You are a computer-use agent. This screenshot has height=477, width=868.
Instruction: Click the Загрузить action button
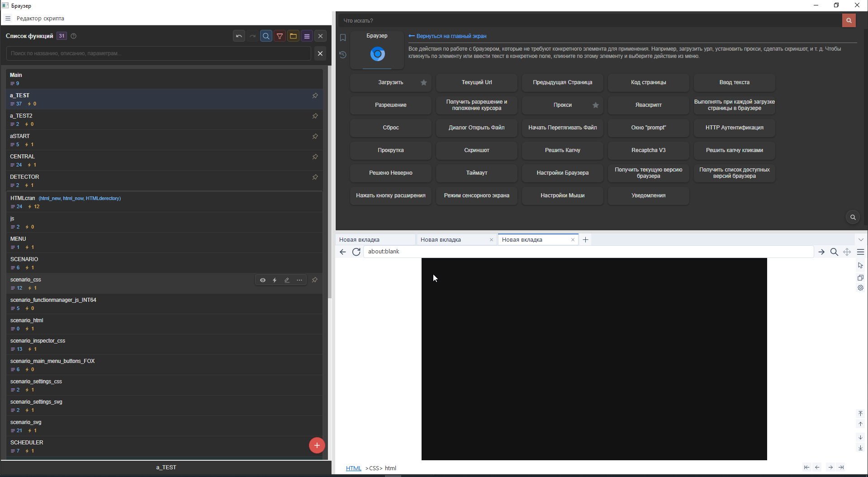[x=391, y=82]
